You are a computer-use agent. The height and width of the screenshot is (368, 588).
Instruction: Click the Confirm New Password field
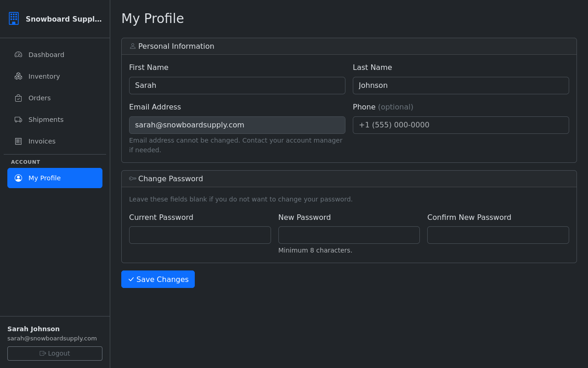pyautogui.click(x=498, y=235)
